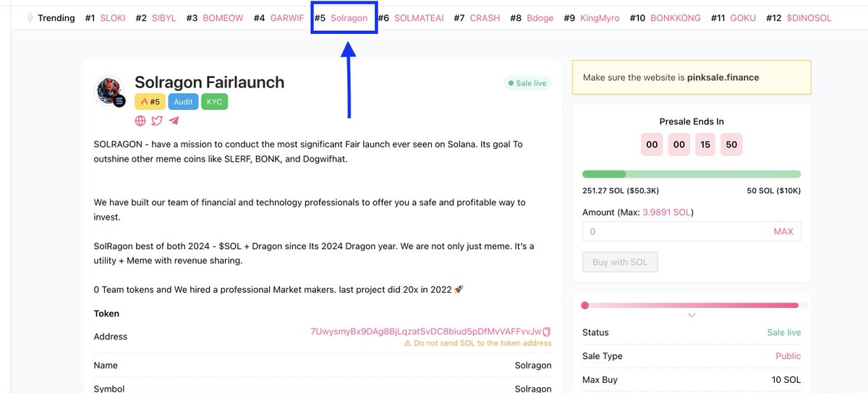Screen dimensions: 868x393
Task: Open trending token Bdoge
Action: 540,17
